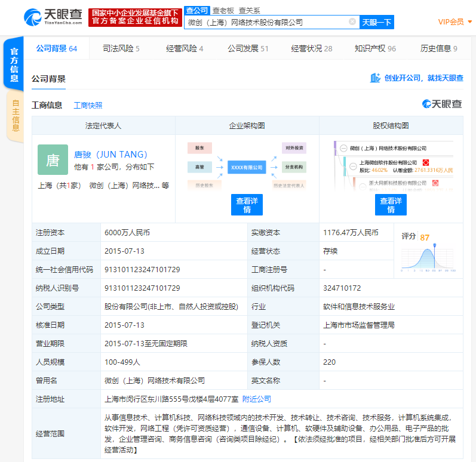The width and height of the screenshot is (476, 462).
Task: Click the 高管 node in structure chart
Action: [x=199, y=167]
